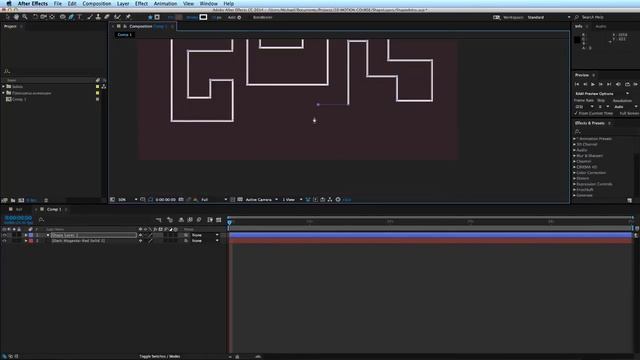
Task: Expand Blur & Sharpen effects category
Action: [575, 156]
